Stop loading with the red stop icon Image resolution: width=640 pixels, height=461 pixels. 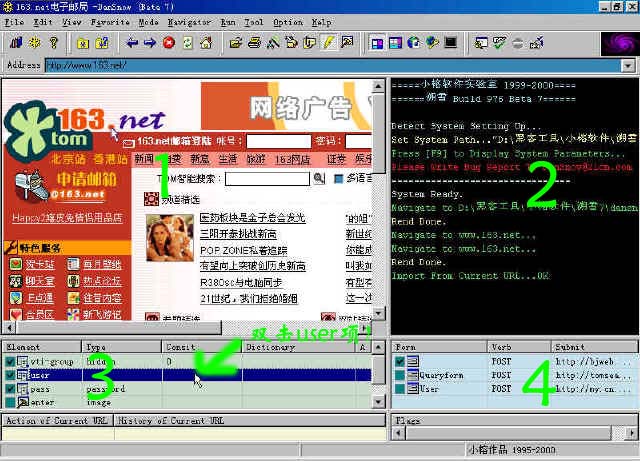pos(169,42)
